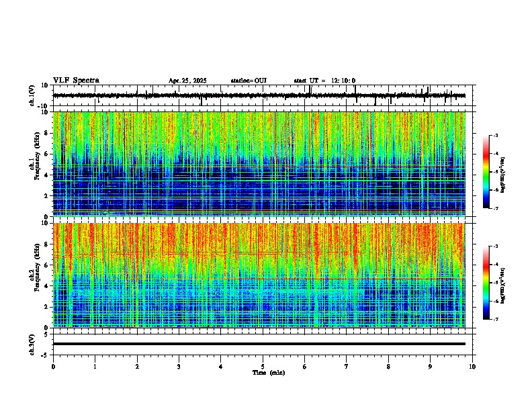The image size is (532, 411).
Task: Click time axis tick label "6"
Action: click(x=305, y=367)
